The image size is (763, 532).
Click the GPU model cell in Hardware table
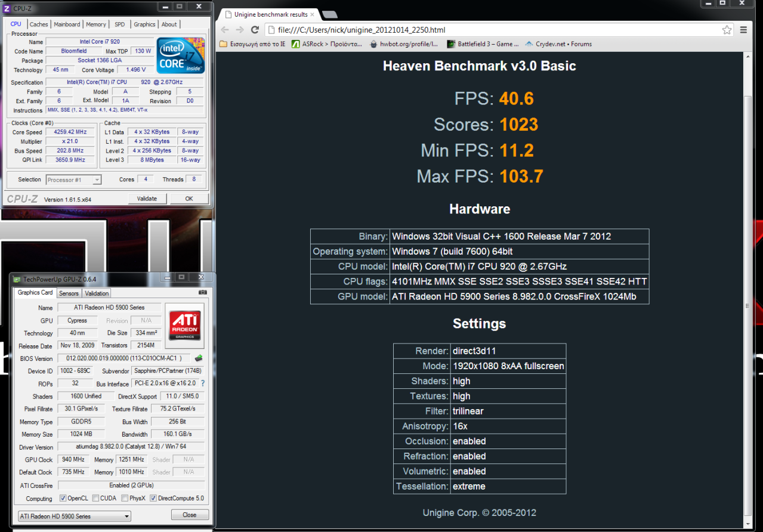point(519,296)
